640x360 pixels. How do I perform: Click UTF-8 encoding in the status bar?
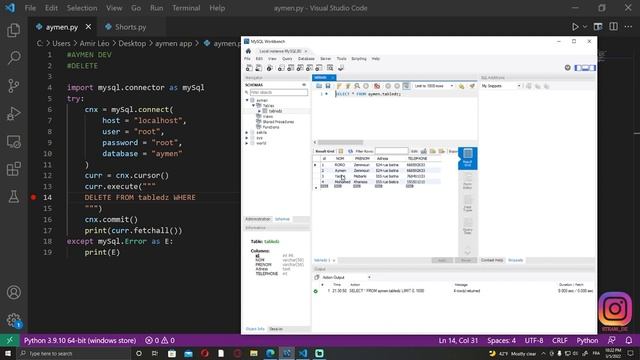(533, 340)
